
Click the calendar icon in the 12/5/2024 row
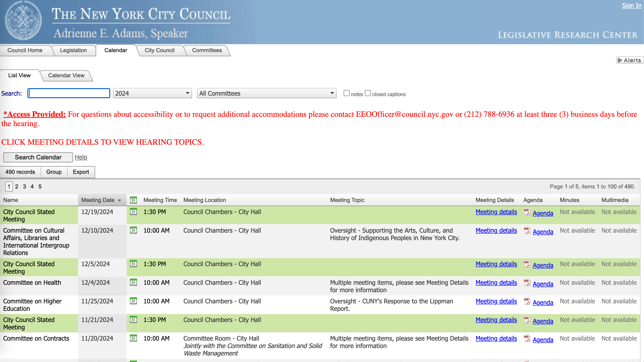[133, 264]
